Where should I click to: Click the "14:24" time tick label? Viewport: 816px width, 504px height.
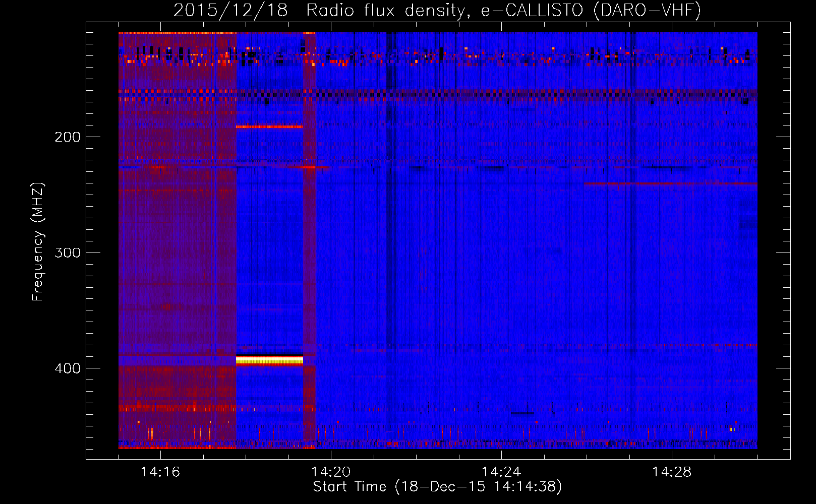tap(501, 472)
